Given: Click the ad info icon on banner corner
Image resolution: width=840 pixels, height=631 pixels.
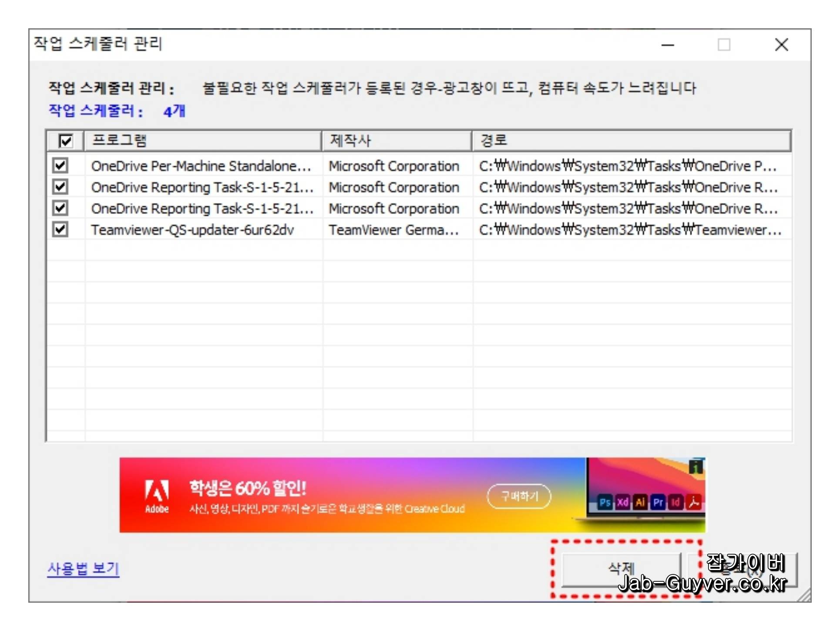Looking at the screenshot, I should click(x=696, y=467).
